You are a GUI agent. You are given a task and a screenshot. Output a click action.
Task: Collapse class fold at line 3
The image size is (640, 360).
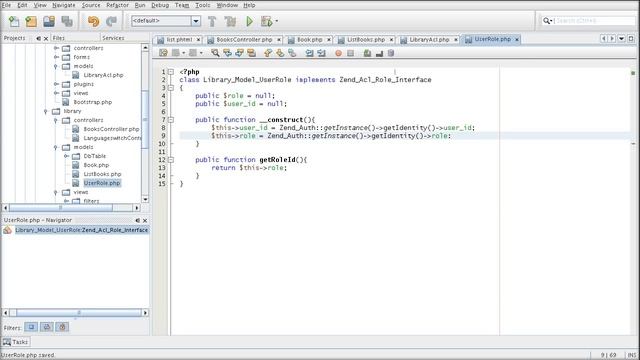point(171,88)
